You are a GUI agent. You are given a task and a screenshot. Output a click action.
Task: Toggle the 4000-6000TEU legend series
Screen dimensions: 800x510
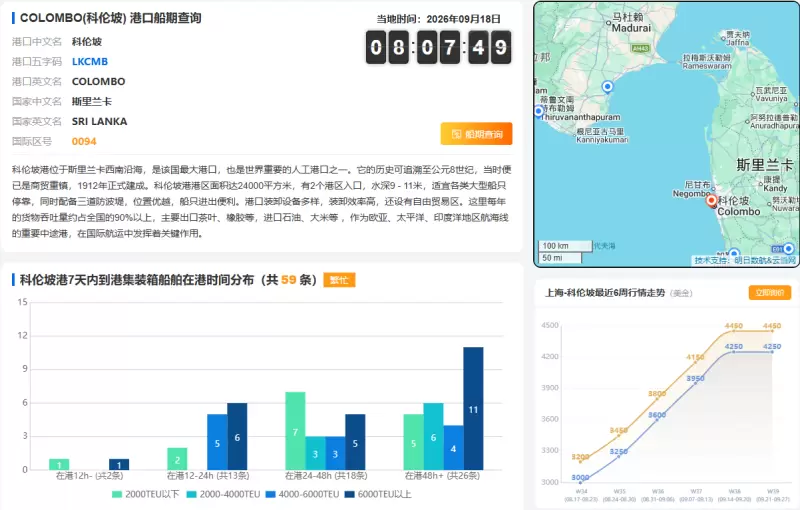click(303, 494)
